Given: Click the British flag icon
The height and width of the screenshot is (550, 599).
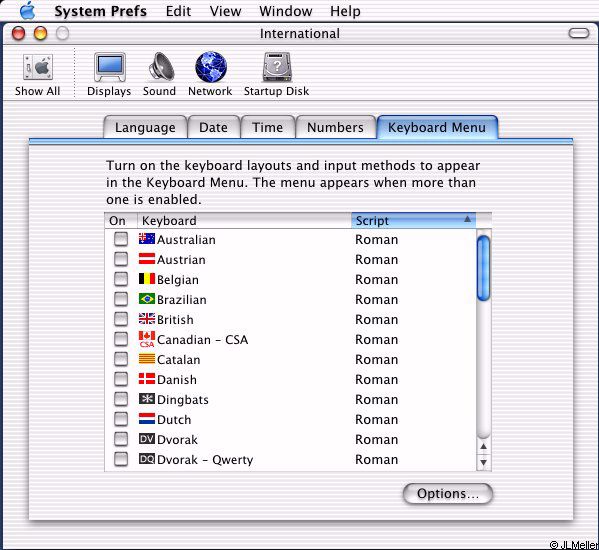Looking at the screenshot, I should point(147,319).
